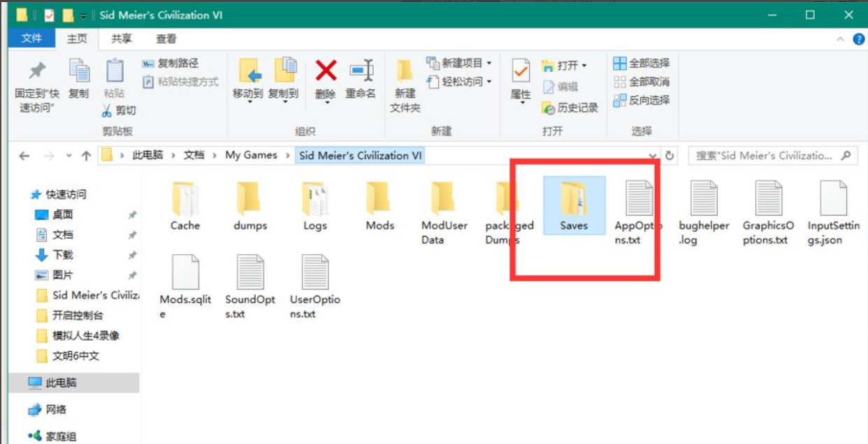This screenshot has height=444, width=868.
Task: Go back with the left arrow navigation button
Action: coord(24,156)
